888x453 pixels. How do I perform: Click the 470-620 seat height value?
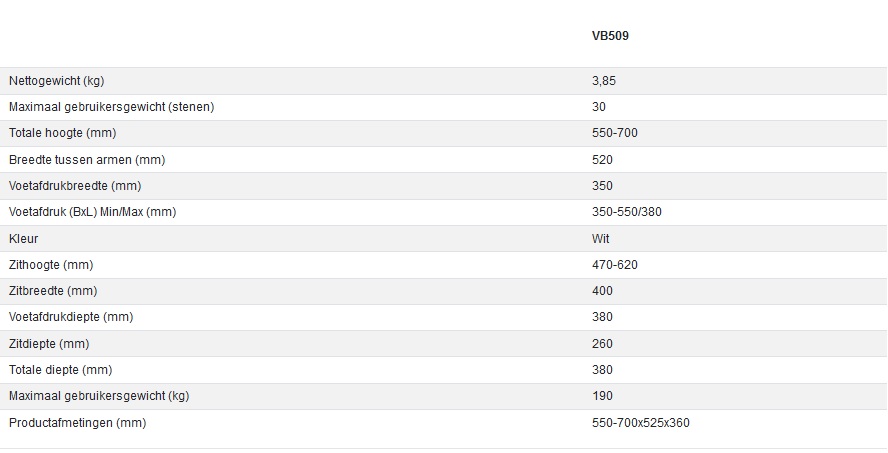pyautogui.click(x=615, y=265)
